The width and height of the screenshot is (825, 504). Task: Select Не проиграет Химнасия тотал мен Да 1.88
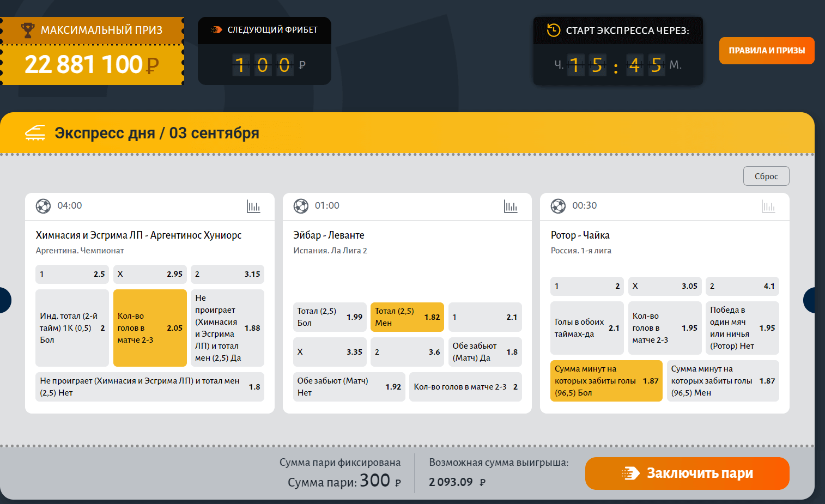[x=227, y=328]
